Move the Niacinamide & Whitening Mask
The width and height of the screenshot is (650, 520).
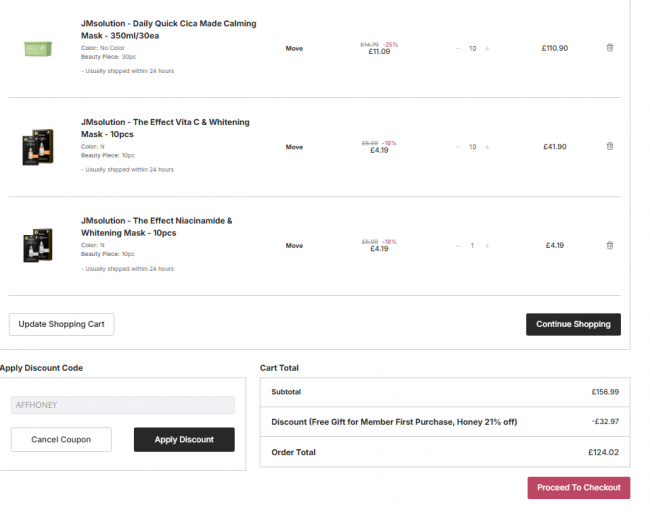(x=294, y=245)
